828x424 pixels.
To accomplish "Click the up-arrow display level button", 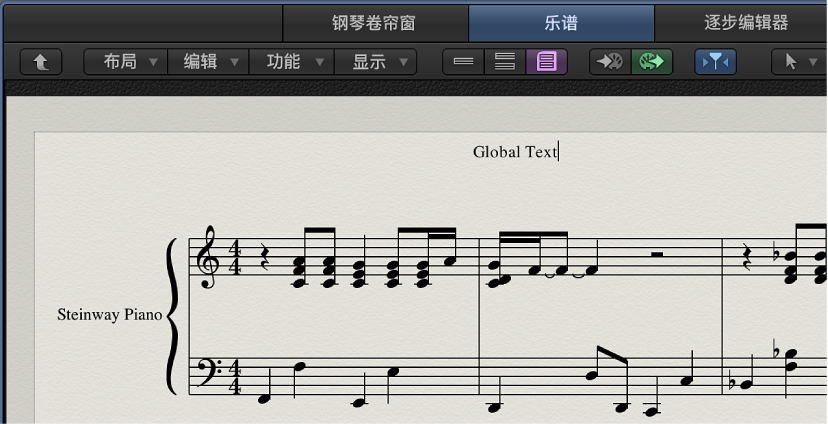I will tap(41, 62).
